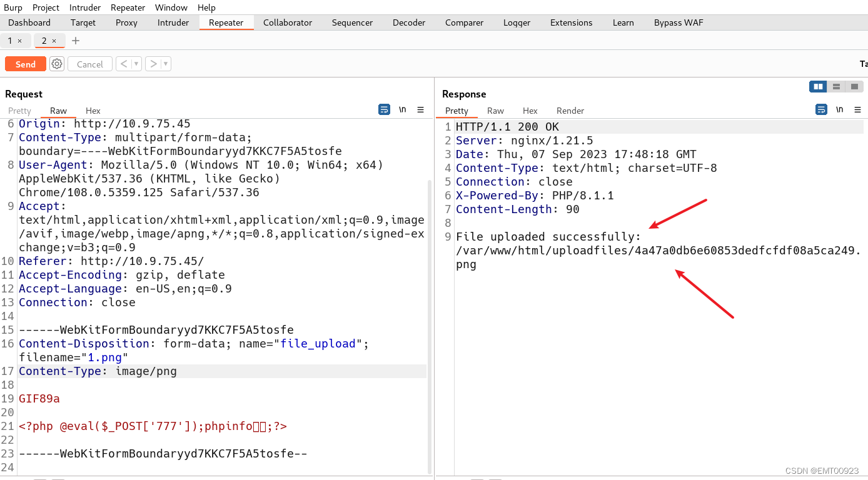
Task: Switch to the Intruder tool tab
Action: [x=173, y=22]
